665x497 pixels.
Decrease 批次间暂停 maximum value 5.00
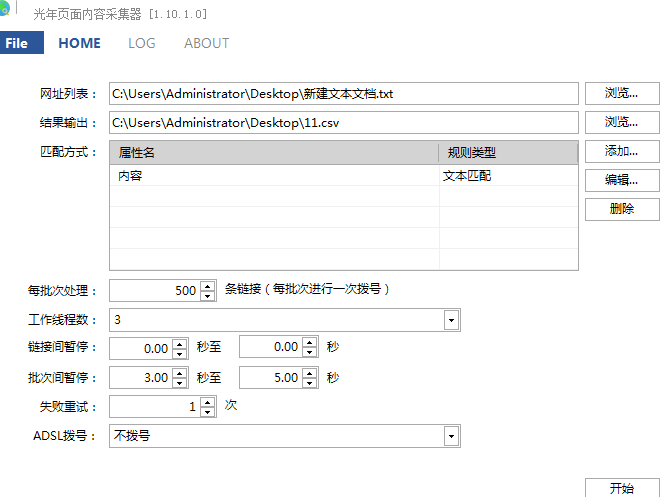coord(310,383)
